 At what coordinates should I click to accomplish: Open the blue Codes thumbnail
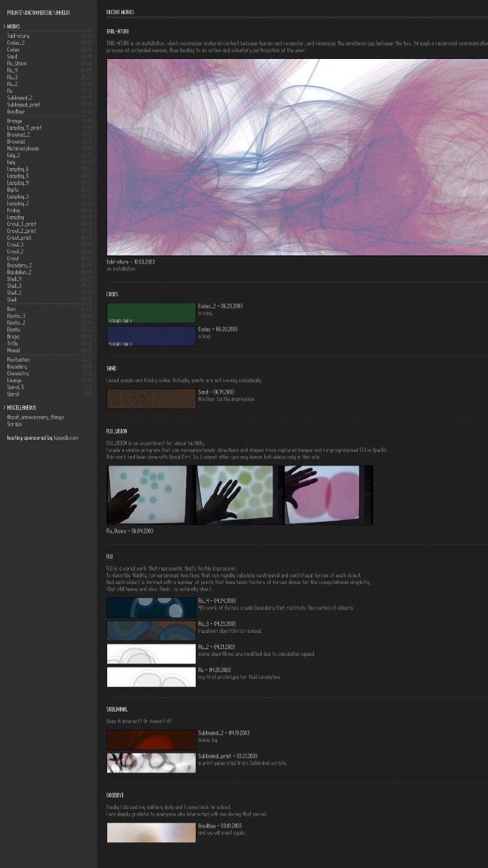click(x=151, y=336)
